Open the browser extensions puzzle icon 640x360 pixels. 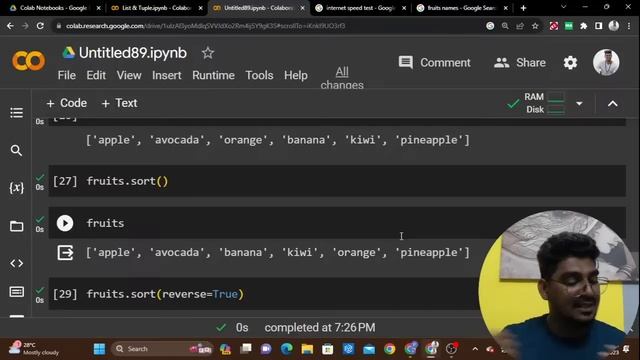pos(584,26)
